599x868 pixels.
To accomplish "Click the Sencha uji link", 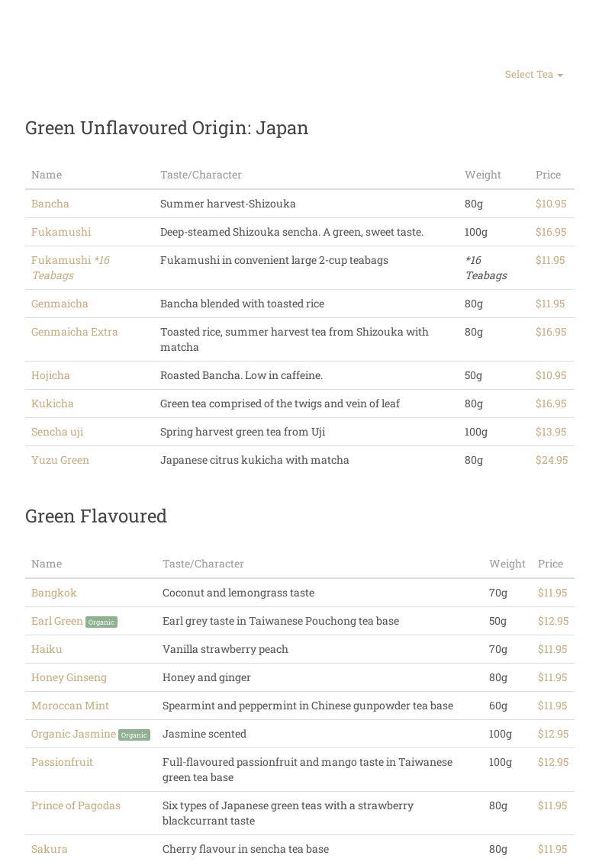I will pos(57,432).
